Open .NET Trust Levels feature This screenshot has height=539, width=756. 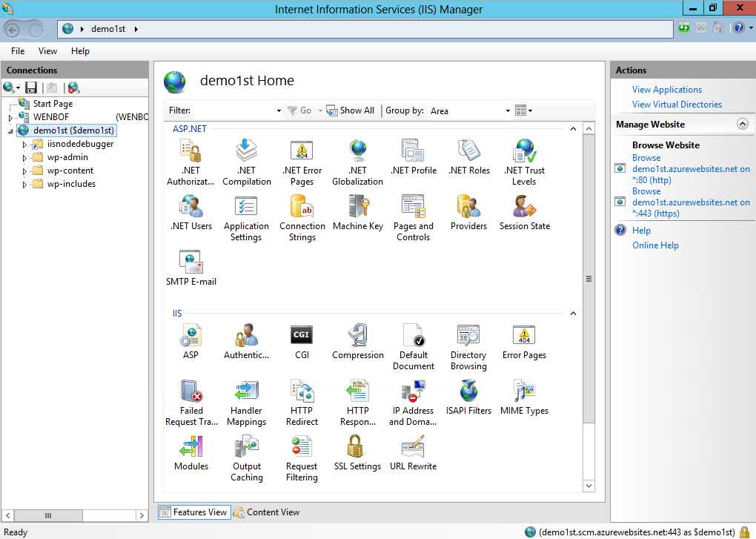(524, 162)
